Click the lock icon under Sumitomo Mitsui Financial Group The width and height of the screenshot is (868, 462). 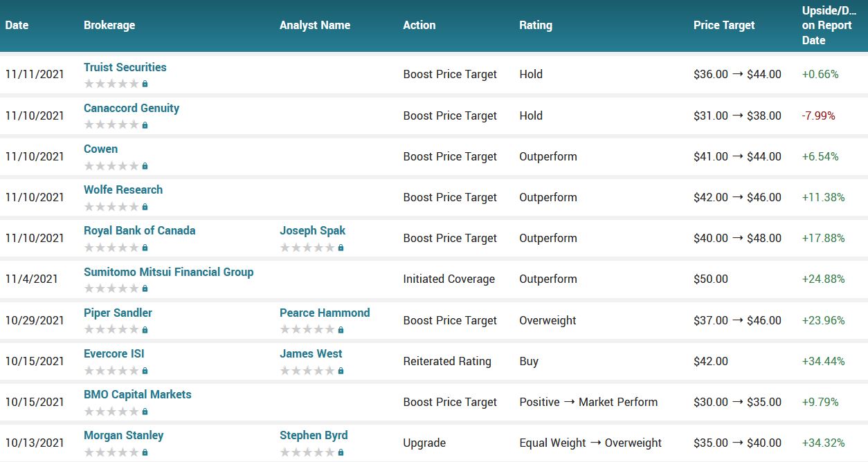(x=145, y=288)
